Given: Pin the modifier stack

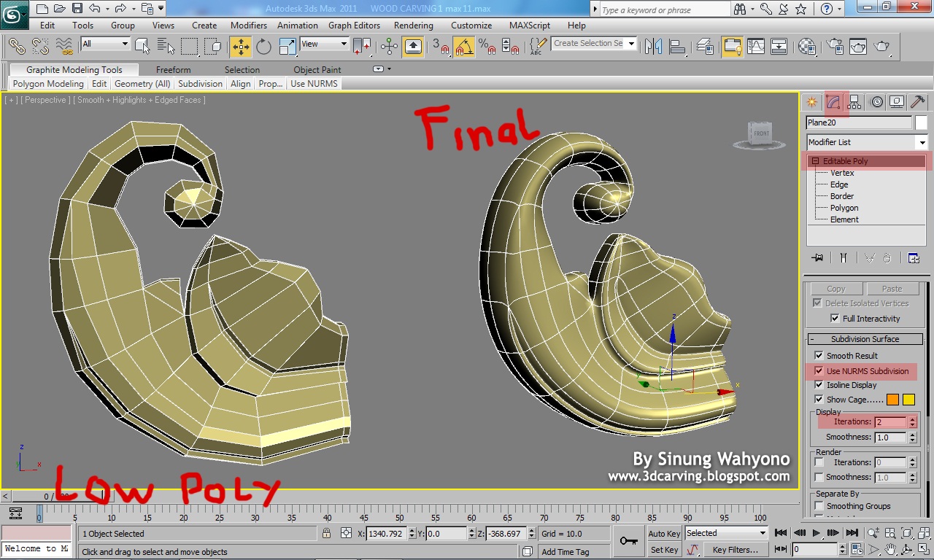Looking at the screenshot, I should (x=817, y=257).
